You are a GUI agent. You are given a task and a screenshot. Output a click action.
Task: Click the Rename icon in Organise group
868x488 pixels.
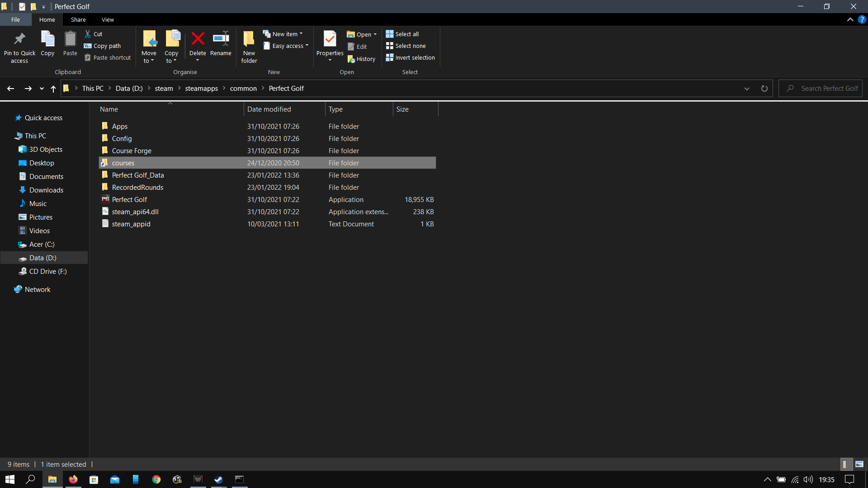click(x=221, y=39)
